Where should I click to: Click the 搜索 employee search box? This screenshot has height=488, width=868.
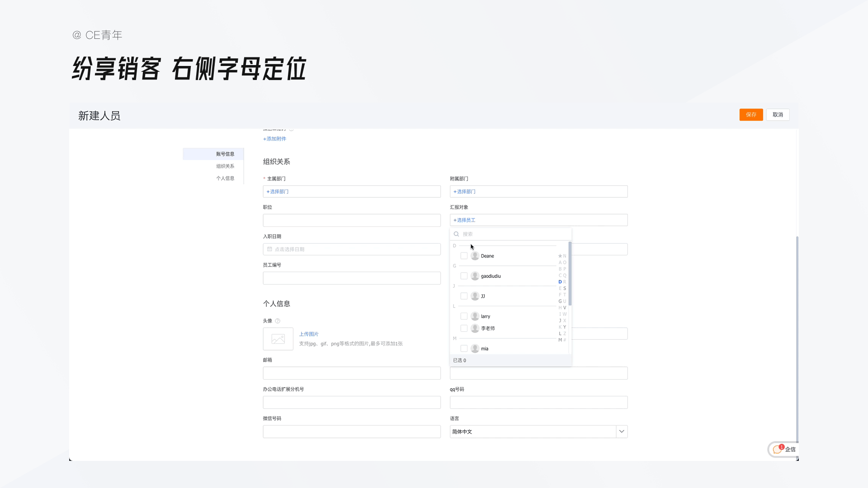(x=511, y=234)
